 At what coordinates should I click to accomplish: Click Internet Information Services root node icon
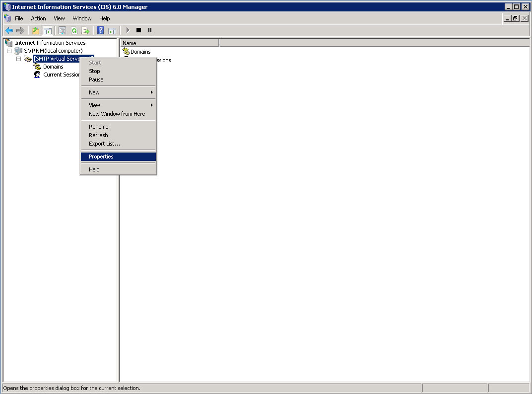[9, 43]
